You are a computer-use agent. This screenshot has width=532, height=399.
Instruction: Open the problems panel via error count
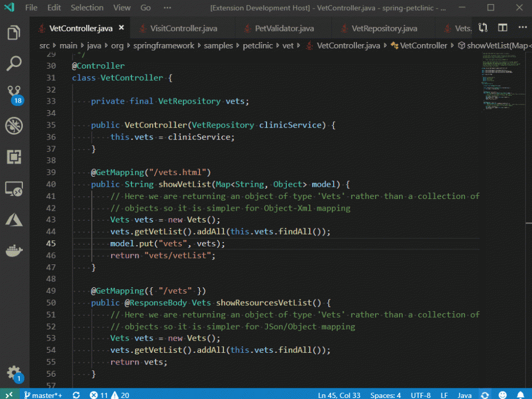102,395
